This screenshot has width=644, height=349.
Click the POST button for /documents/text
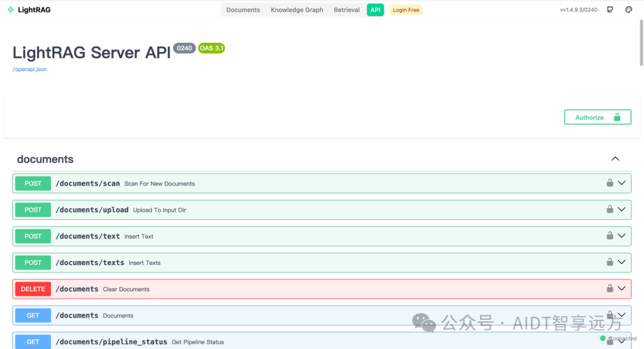click(x=33, y=236)
